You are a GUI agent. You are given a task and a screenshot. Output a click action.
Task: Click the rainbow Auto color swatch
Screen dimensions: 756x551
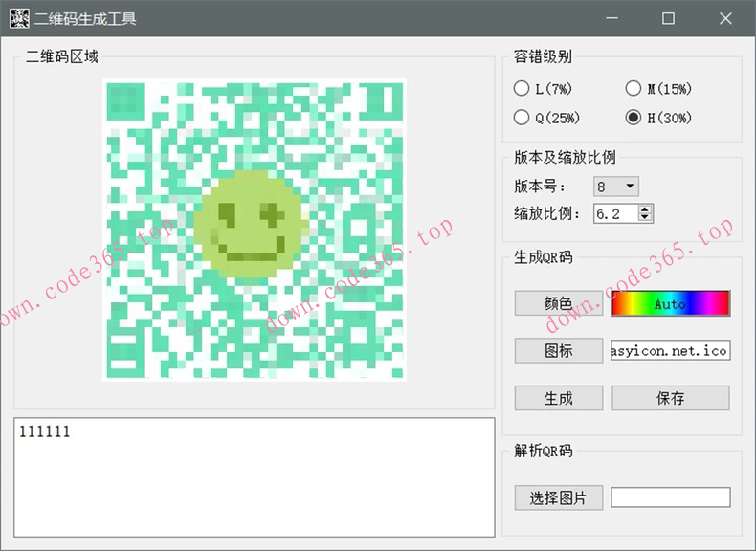(671, 303)
